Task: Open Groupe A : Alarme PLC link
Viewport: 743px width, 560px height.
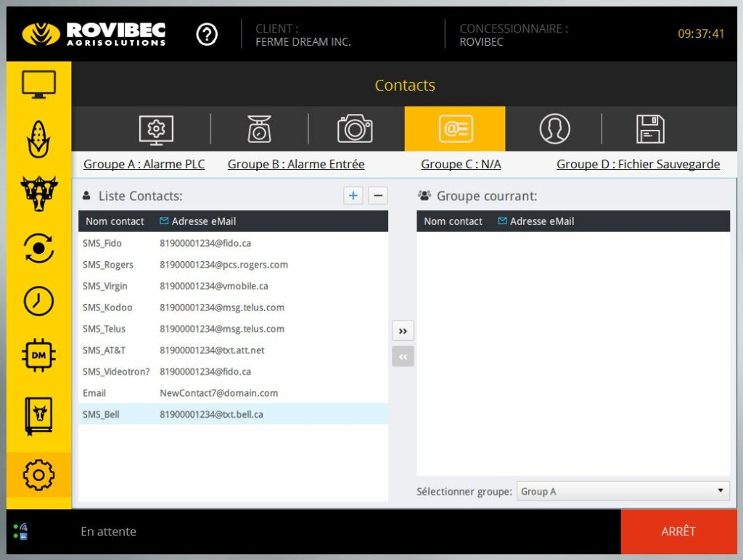Action: (144, 164)
